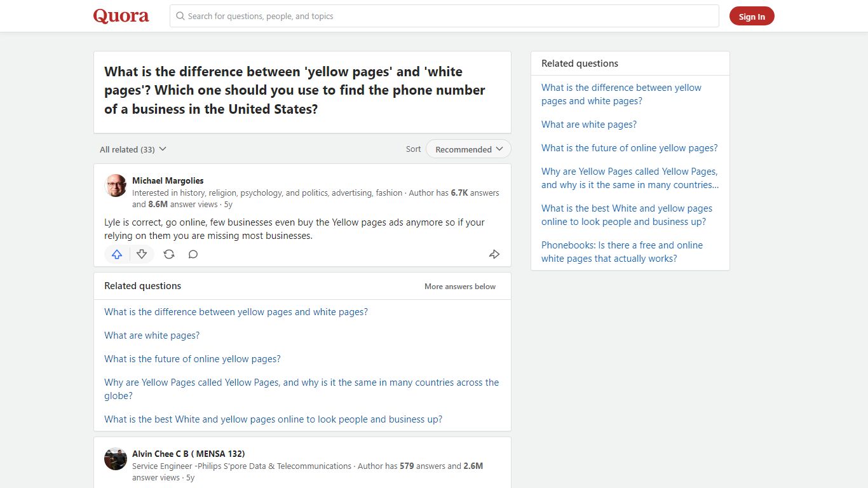Open comments on Michael Margolies' answer

pyautogui.click(x=193, y=254)
